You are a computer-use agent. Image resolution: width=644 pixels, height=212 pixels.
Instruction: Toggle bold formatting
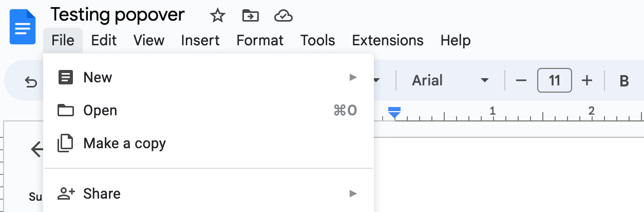624,81
